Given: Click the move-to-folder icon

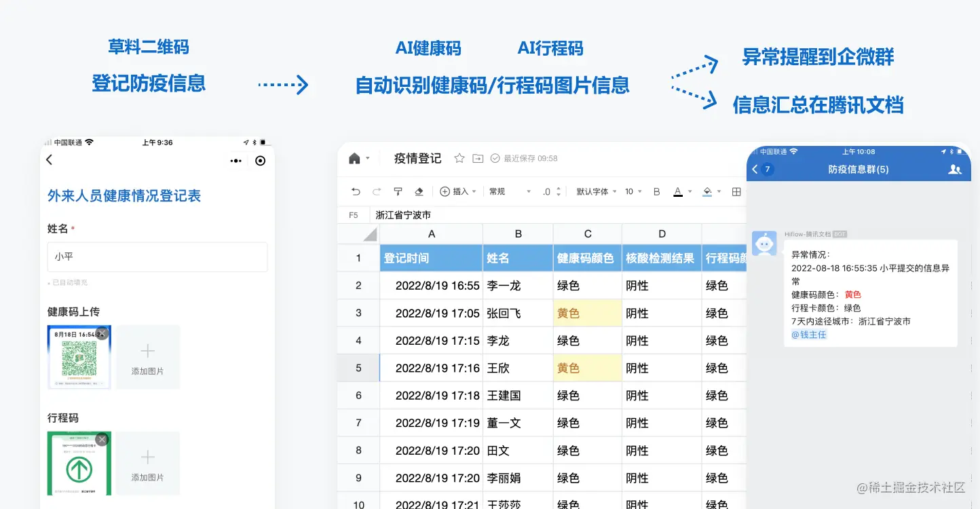Looking at the screenshot, I should click(x=478, y=158).
